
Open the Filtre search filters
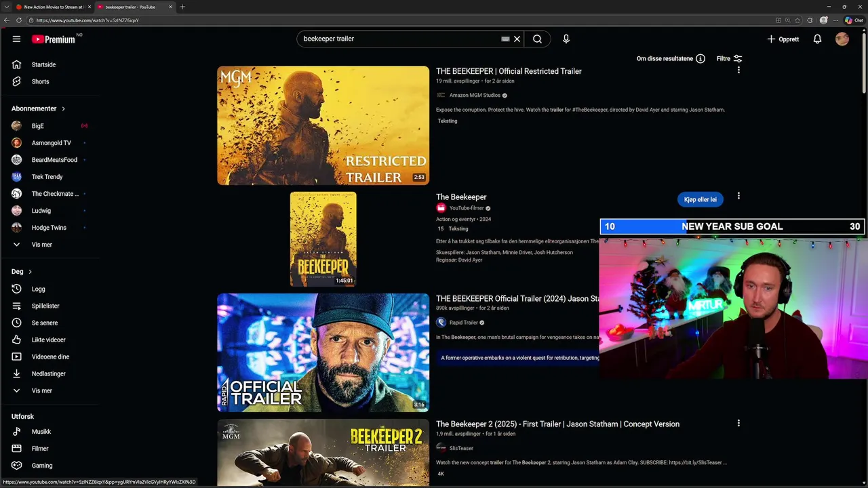coord(730,59)
